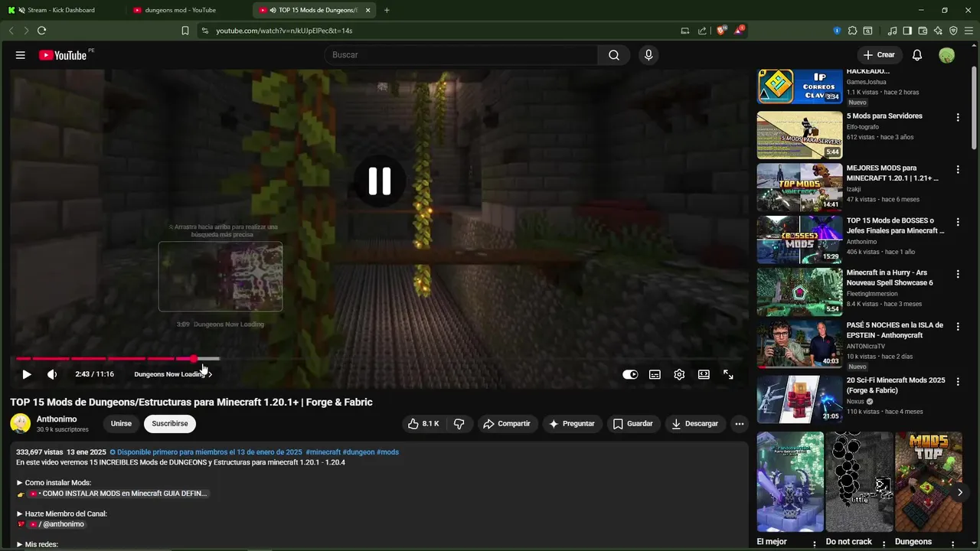980x551 pixels.
Task: Open player settings gear
Action: pyautogui.click(x=679, y=374)
